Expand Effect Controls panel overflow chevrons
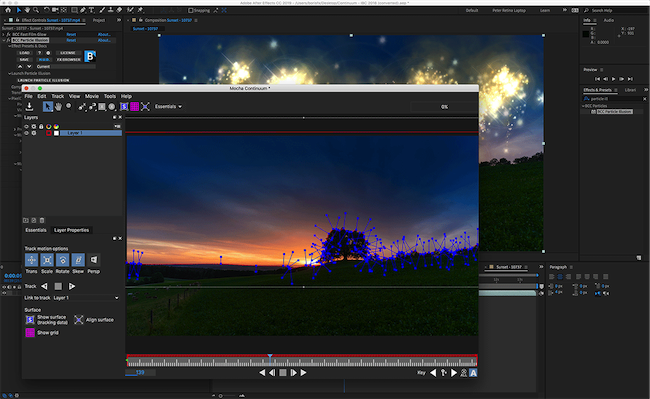 119,20
